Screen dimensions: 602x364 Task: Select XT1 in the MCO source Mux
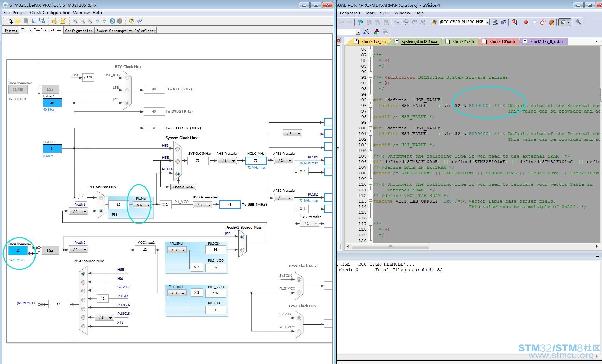pyautogui.click(x=83, y=326)
